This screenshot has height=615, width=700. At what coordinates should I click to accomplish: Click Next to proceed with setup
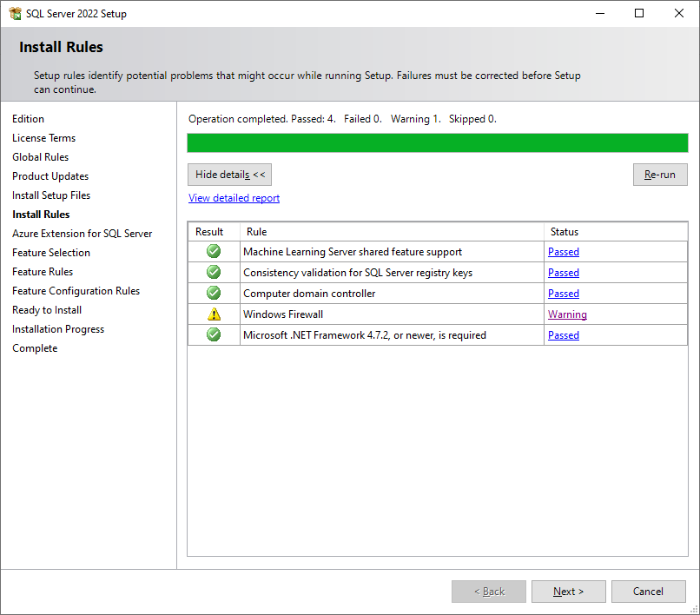pos(568,592)
